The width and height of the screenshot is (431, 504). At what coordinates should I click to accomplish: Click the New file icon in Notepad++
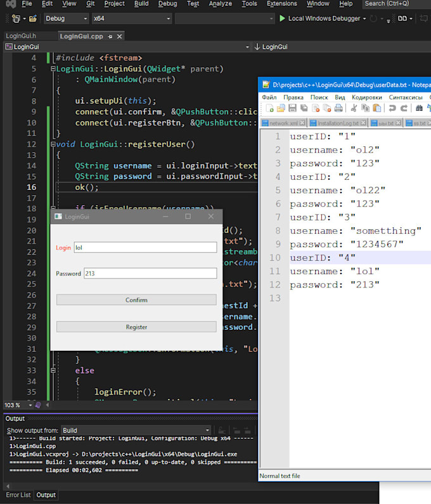(x=270, y=108)
